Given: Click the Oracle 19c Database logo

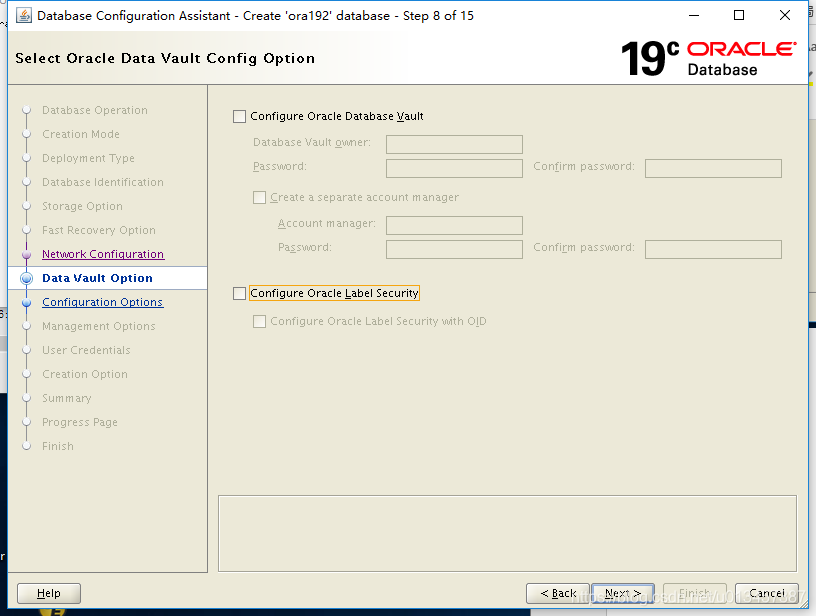Looking at the screenshot, I should click(708, 58).
